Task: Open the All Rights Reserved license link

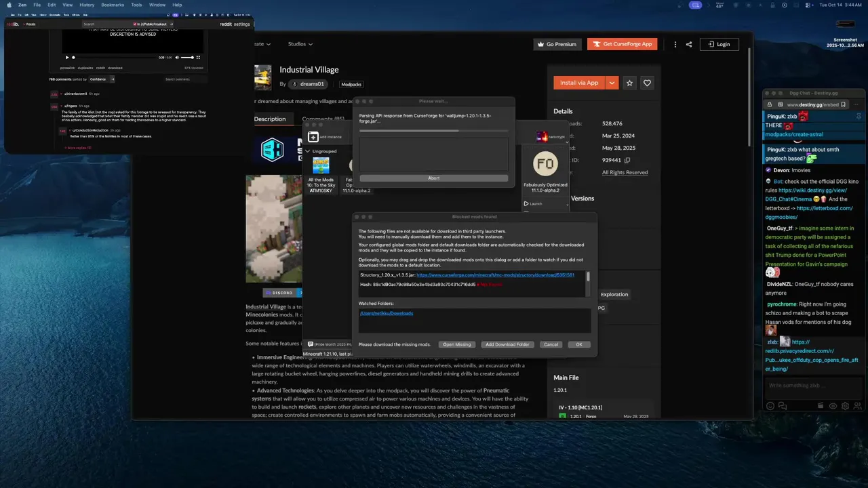Action: point(625,172)
